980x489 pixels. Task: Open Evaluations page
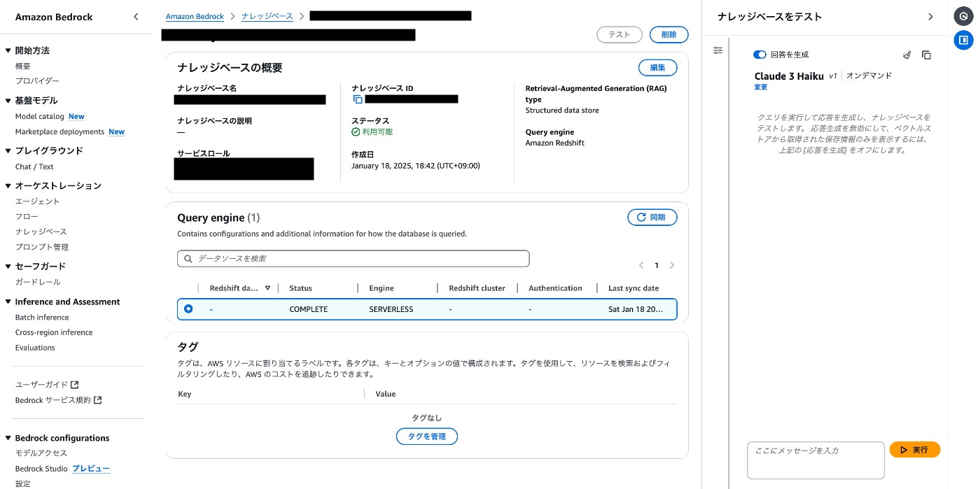[x=35, y=348]
